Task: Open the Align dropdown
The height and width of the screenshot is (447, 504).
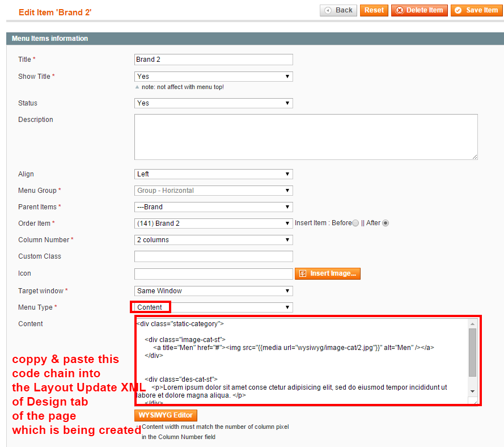Action: (x=213, y=174)
